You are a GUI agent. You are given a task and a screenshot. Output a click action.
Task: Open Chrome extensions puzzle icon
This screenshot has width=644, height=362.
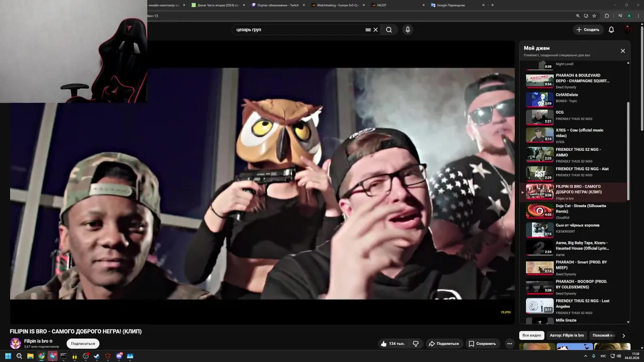click(607, 16)
